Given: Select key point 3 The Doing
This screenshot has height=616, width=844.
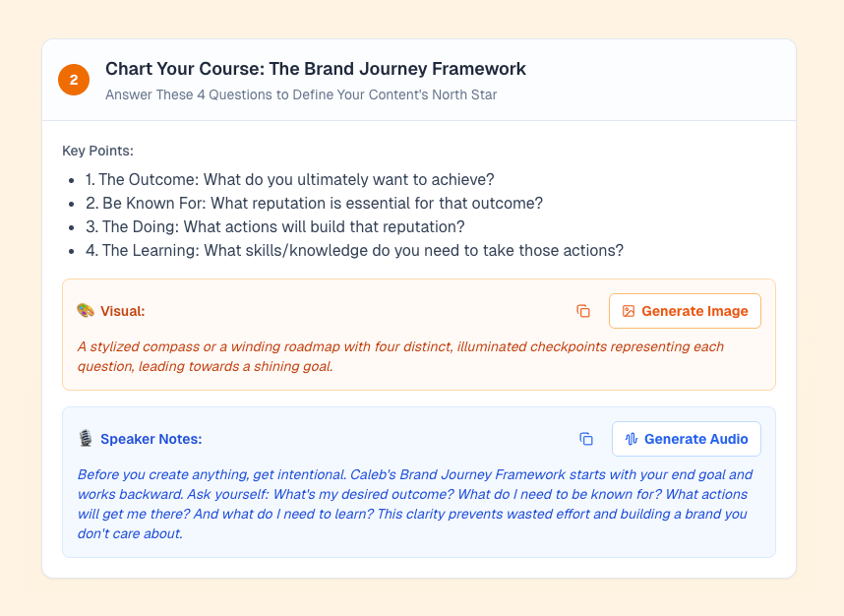Looking at the screenshot, I should [275, 226].
